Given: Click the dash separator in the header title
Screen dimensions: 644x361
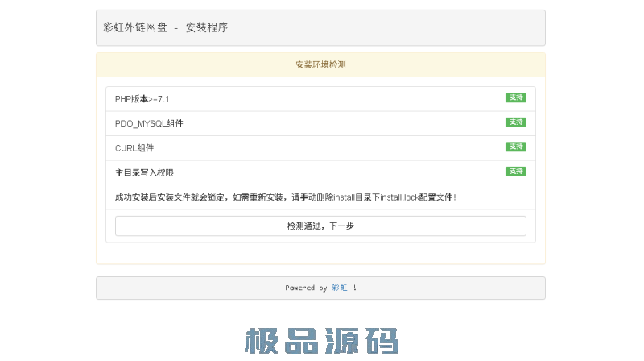Looking at the screenshot, I should pyautogui.click(x=176, y=27).
